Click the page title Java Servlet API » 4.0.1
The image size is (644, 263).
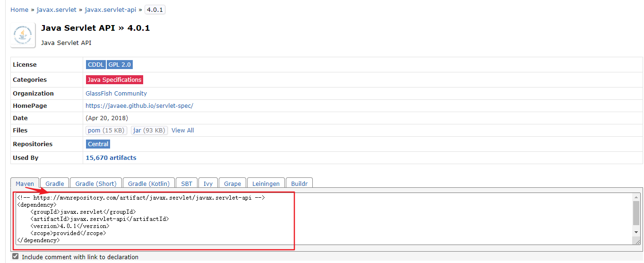[x=95, y=28]
